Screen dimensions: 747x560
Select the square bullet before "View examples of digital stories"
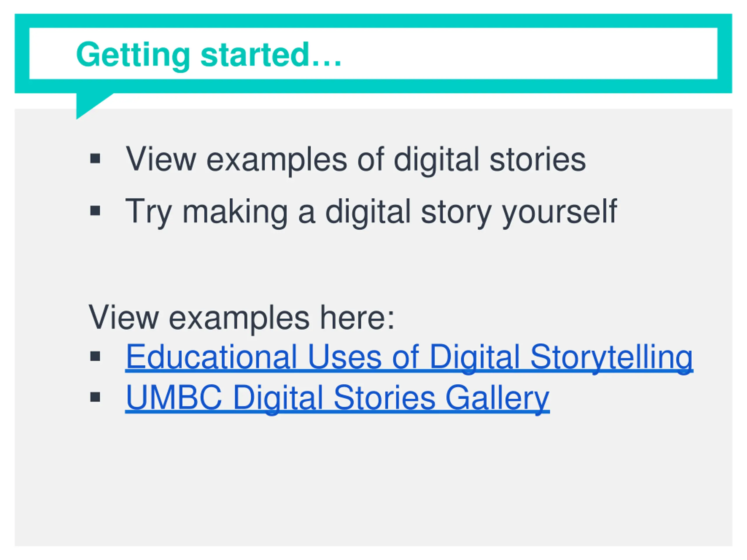point(95,159)
